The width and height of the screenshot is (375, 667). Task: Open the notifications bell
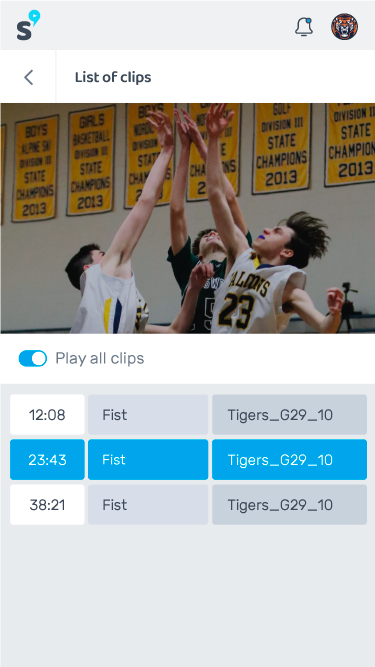pyautogui.click(x=304, y=27)
